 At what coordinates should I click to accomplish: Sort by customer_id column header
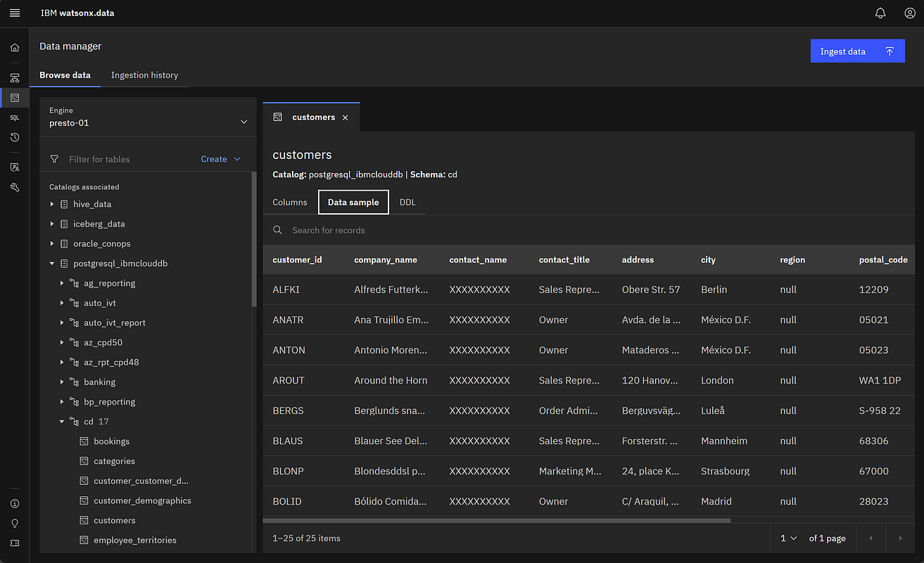[297, 260]
